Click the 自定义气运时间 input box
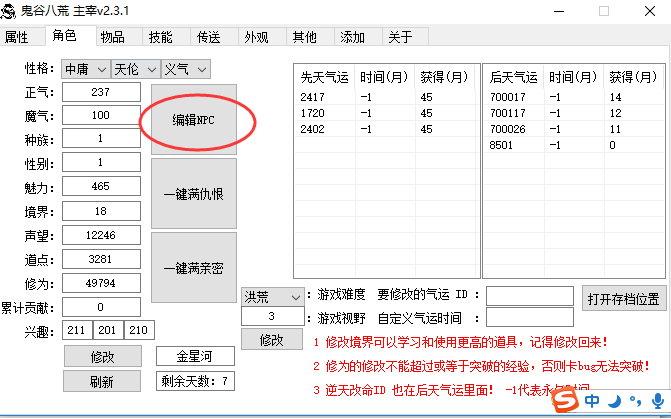Viewport: 671px width, 419px height. 530,317
